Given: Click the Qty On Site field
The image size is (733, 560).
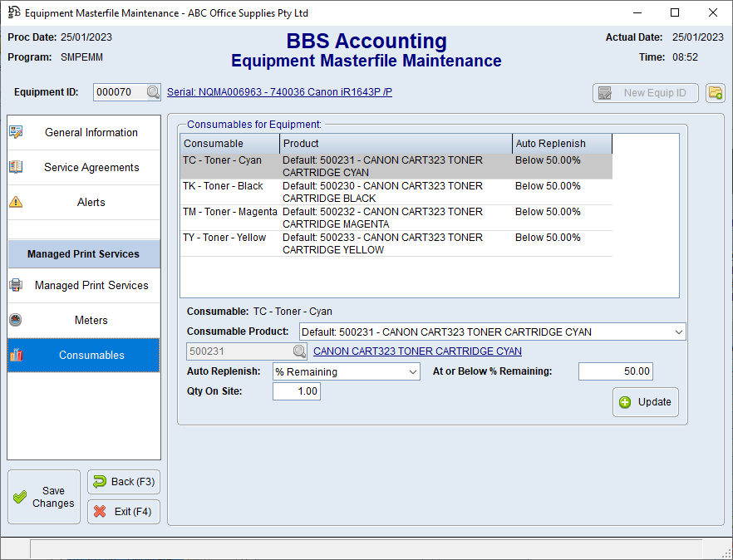Looking at the screenshot, I should point(296,391).
